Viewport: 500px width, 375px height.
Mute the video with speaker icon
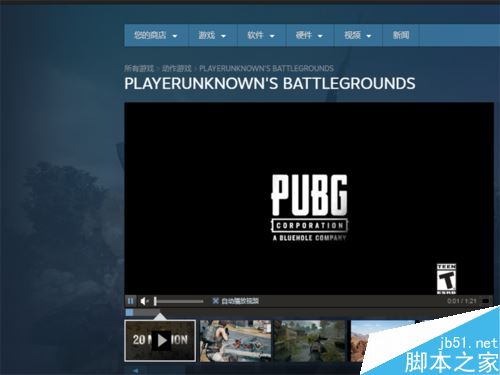point(144,301)
